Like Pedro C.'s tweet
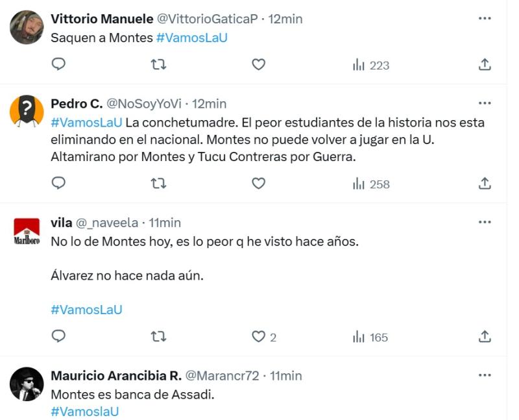Image resolution: width=519 pixels, height=420 pixels. [x=259, y=184]
